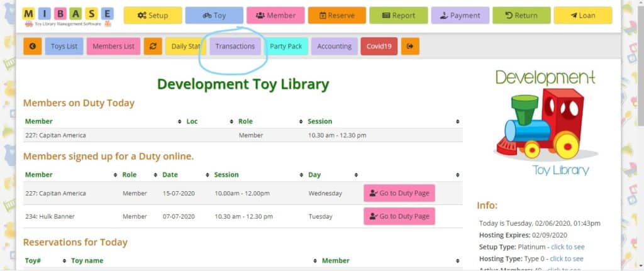Sort online duty table by Role column

[140, 175]
